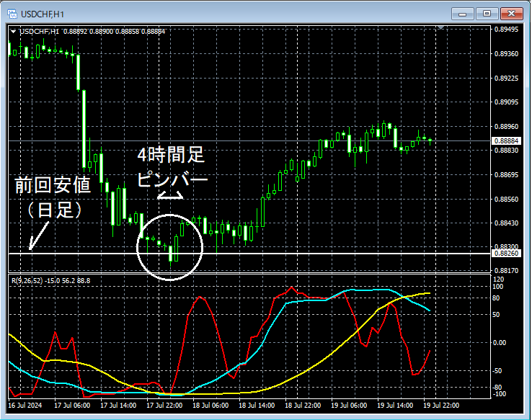532x420 pixels.
Task: Click the ピンバー text annotation
Action: 172,178
